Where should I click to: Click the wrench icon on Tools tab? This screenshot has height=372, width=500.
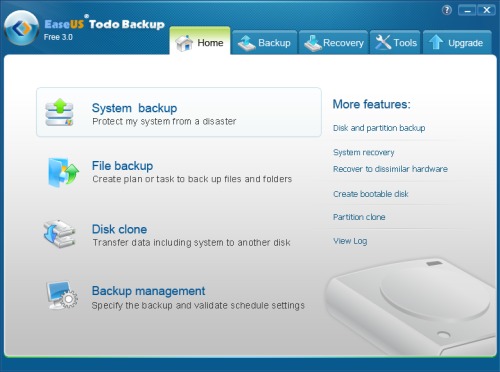pyautogui.click(x=383, y=43)
